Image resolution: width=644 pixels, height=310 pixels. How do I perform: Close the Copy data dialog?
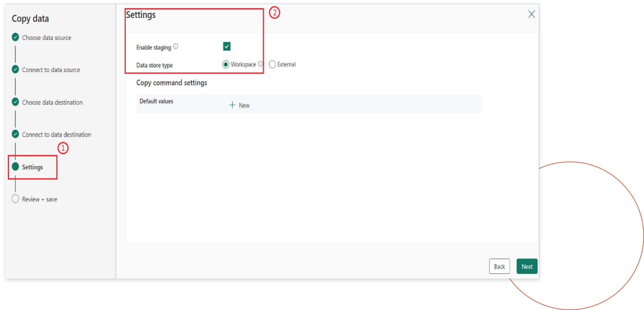[531, 14]
